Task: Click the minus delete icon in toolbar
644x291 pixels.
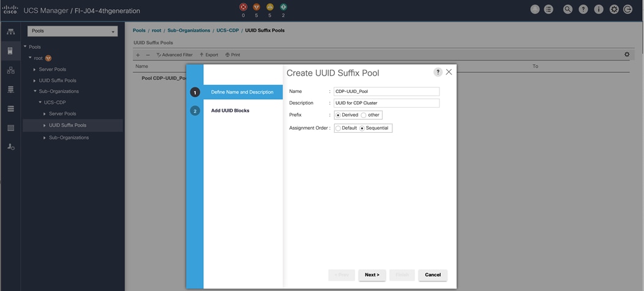Action: click(x=148, y=55)
